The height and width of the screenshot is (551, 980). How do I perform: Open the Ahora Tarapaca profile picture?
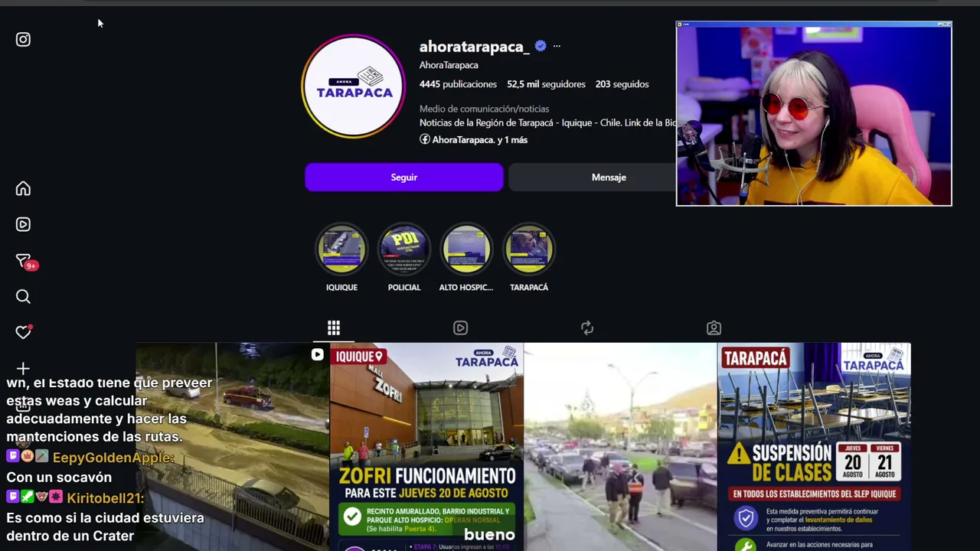354,86
